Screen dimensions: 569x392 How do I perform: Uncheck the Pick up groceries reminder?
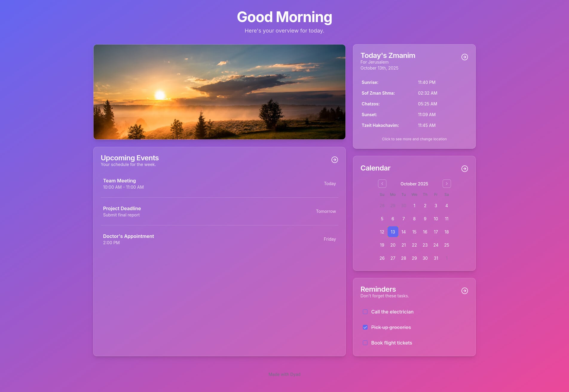(365, 327)
